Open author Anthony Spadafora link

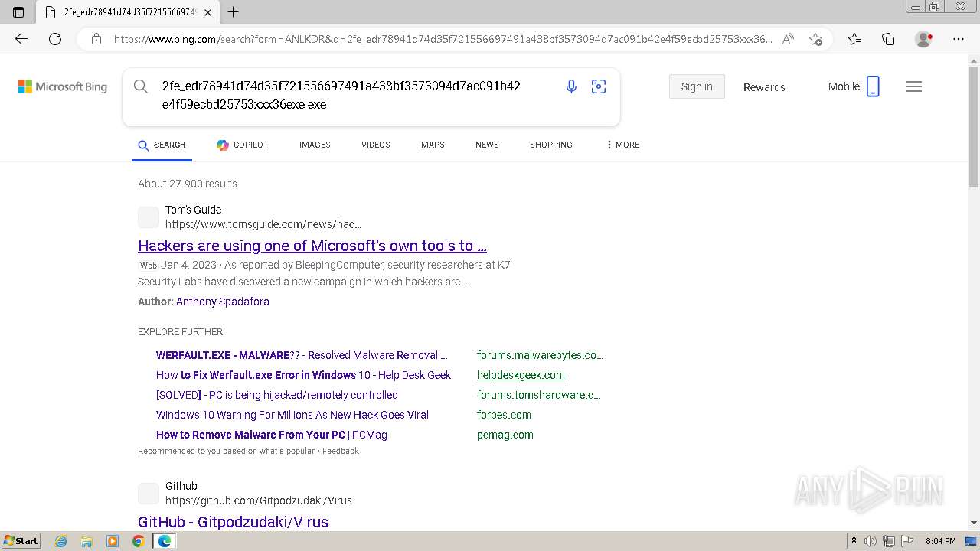click(x=223, y=302)
